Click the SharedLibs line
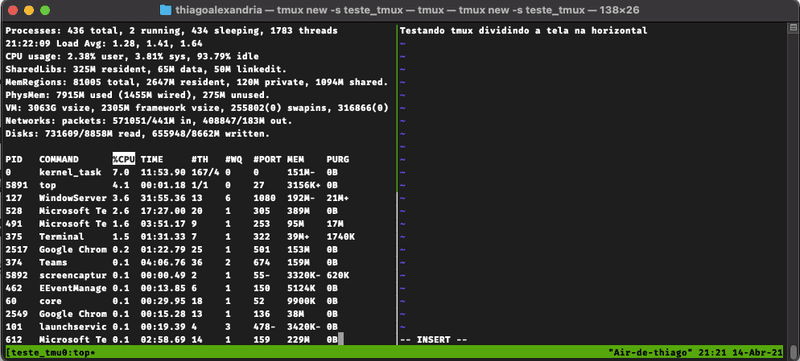This screenshot has height=361, width=800. (146, 69)
